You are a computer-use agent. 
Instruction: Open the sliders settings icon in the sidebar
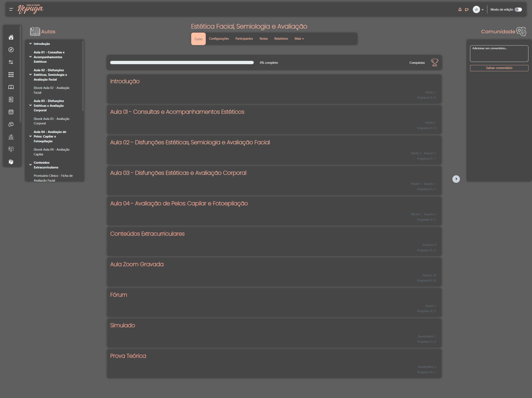click(11, 62)
